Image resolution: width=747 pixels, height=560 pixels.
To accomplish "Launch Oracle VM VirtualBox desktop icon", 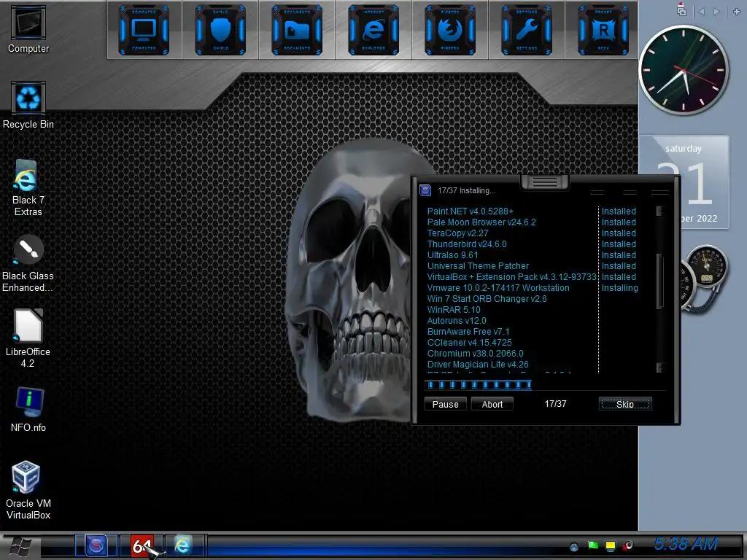I will (x=28, y=490).
